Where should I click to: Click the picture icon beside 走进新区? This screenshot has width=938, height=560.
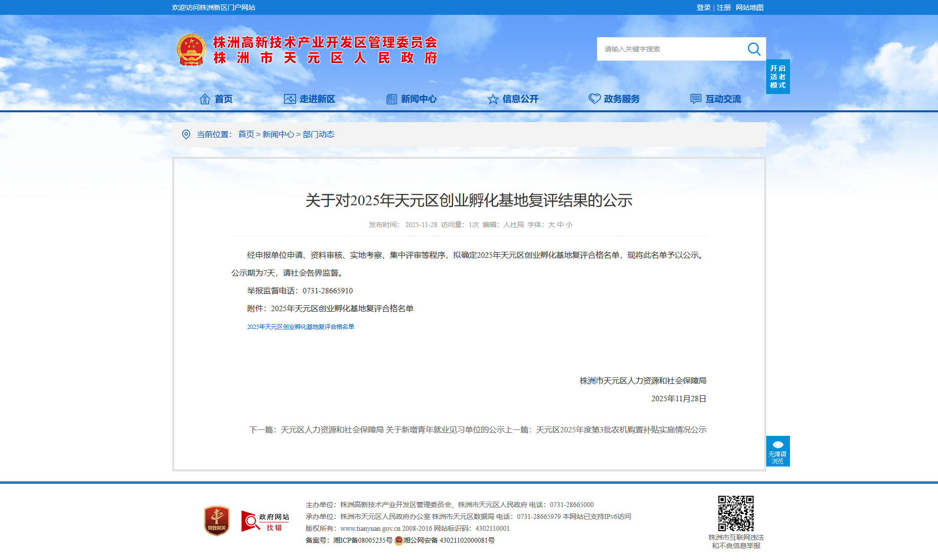coord(290,99)
